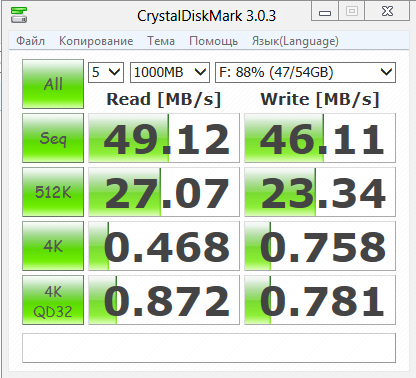Viewport: 416px width, 378px height.
Task: Close the CrystalDiskMark window
Action: click(x=387, y=12)
